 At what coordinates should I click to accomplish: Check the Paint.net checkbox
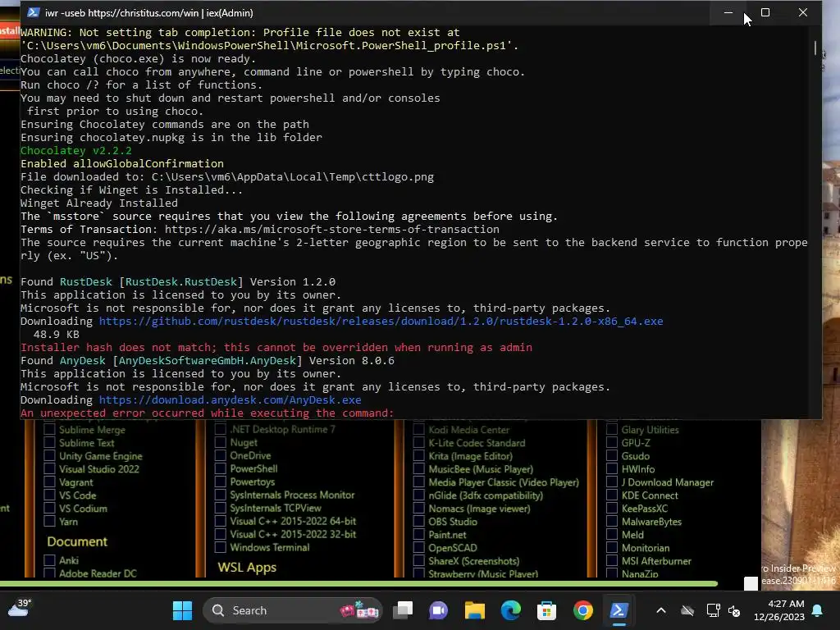(x=419, y=535)
